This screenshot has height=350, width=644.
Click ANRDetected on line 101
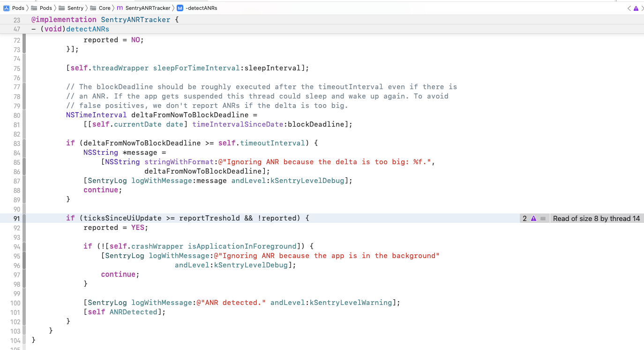point(134,312)
